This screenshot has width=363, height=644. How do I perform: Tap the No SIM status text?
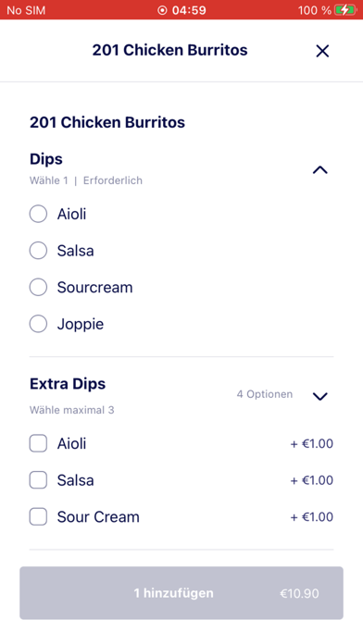[26, 10]
